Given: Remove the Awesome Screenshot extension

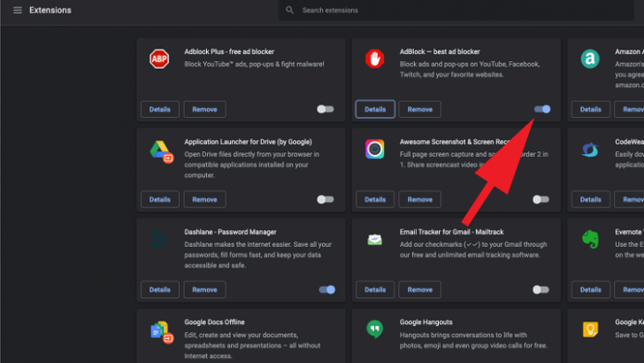Looking at the screenshot, I should click(419, 199).
